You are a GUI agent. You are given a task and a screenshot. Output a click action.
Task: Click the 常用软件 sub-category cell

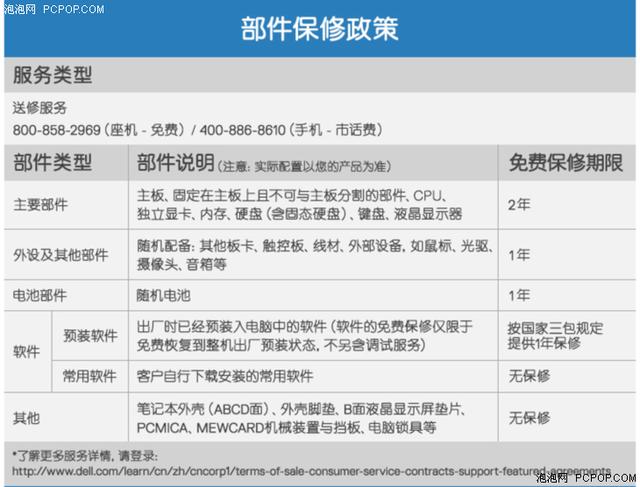89,376
